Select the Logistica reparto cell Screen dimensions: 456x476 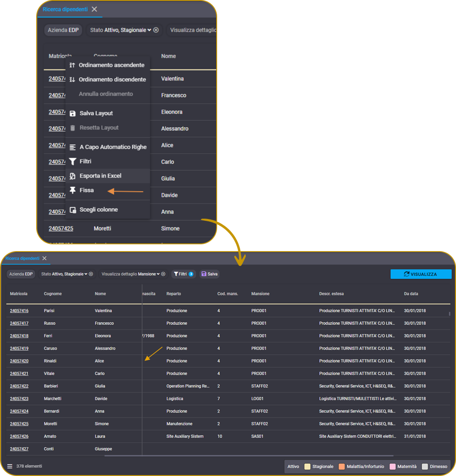pyautogui.click(x=175, y=399)
